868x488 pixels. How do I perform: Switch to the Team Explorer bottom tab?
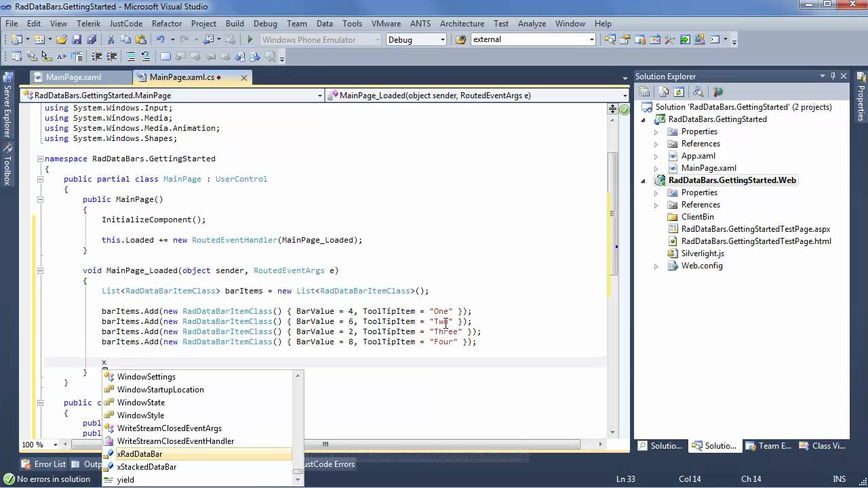click(x=768, y=445)
